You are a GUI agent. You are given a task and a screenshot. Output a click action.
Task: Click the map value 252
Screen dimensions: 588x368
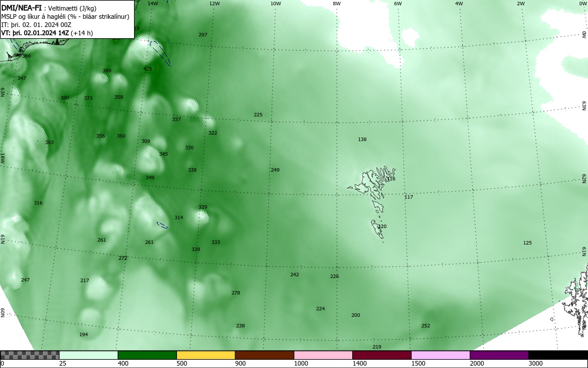(x=426, y=326)
